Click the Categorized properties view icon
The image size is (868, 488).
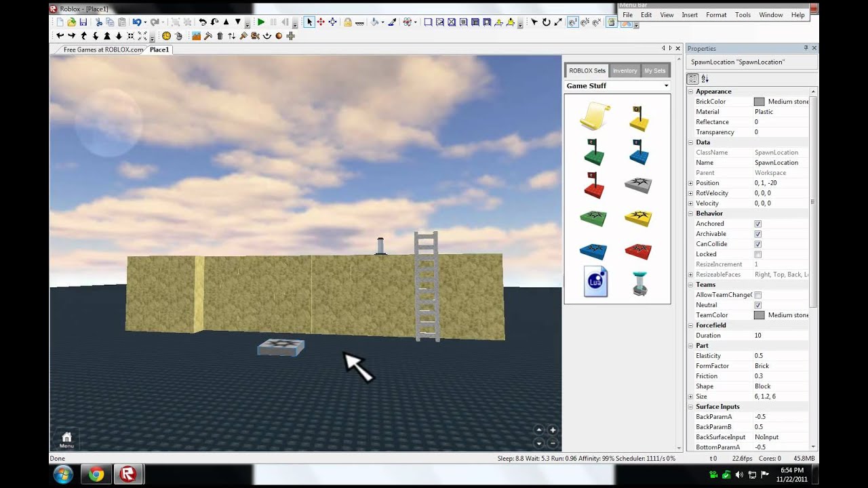click(693, 79)
